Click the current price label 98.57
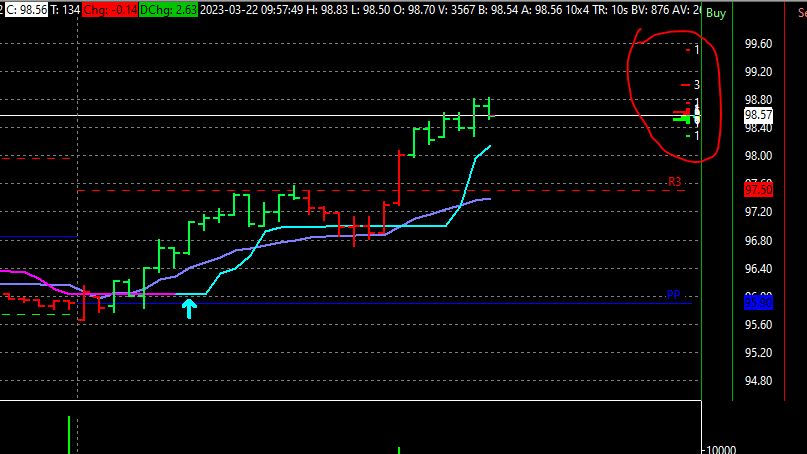 click(759, 115)
